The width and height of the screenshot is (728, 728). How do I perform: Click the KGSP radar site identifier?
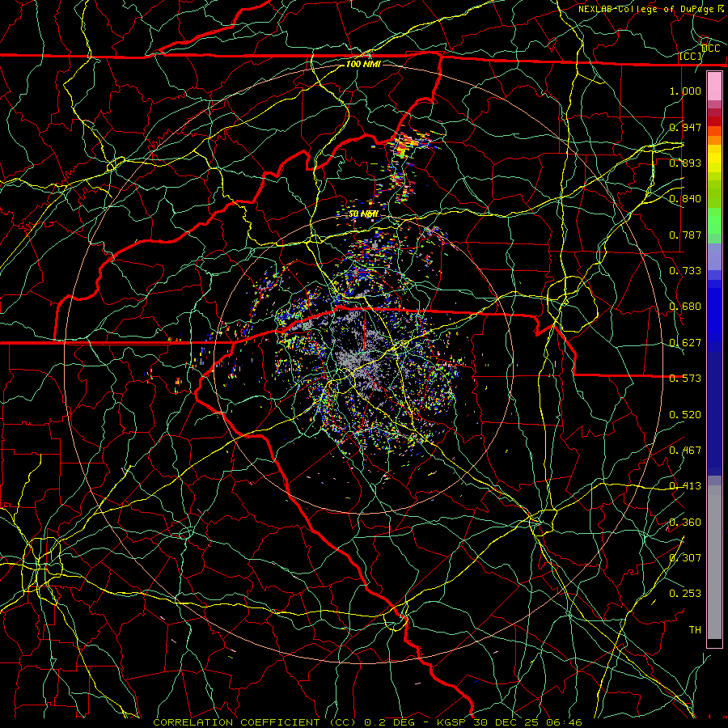[453, 722]
